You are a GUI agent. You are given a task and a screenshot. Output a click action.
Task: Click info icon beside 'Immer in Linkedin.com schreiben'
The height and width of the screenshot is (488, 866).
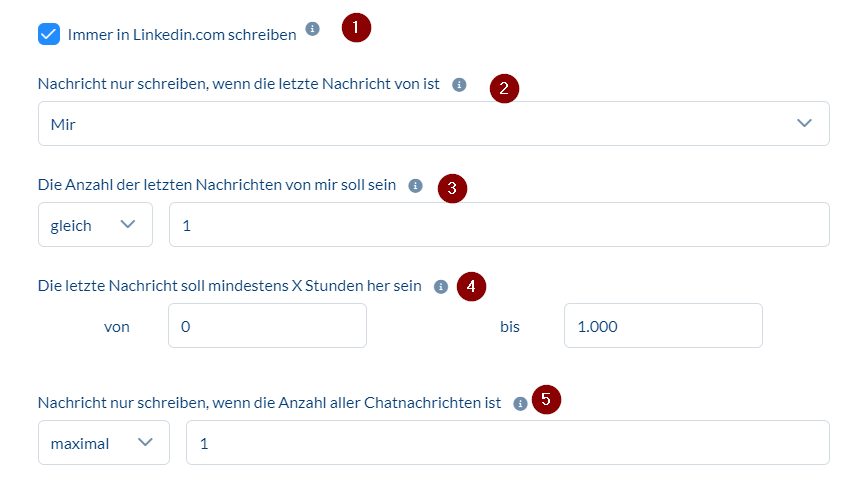coord(313,29)
